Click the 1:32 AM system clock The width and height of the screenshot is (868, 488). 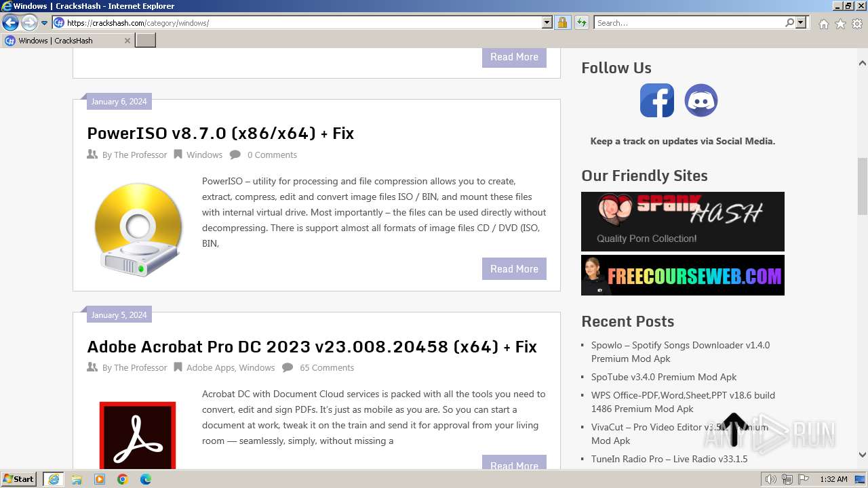(x=833, y=479)
